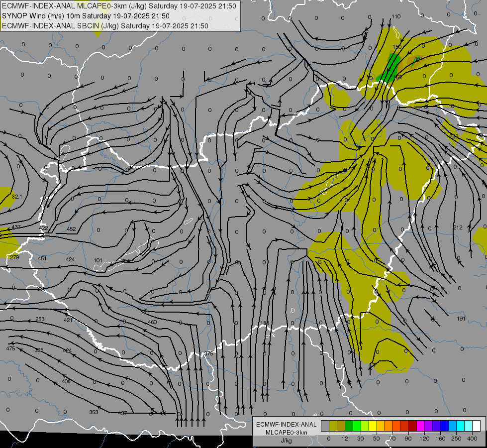Click the white swatch ending the legend
487x448 pixels.
477,426
